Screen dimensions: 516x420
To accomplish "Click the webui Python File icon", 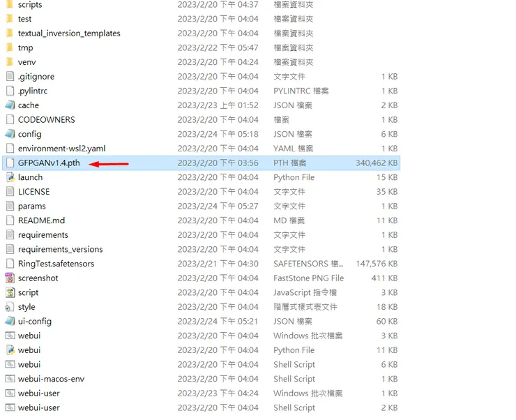I will coord(10,350).
